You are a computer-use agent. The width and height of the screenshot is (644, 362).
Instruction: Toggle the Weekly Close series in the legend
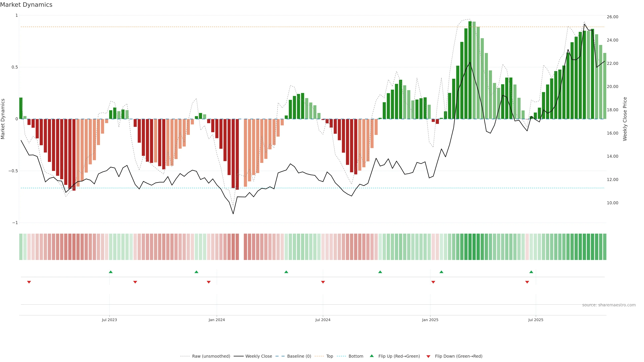[x=258, y=356]
